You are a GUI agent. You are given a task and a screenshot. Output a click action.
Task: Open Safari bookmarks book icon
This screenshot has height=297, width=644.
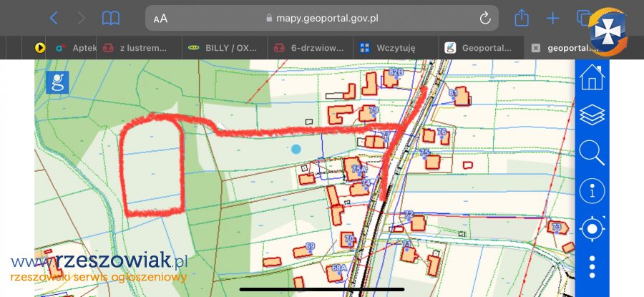click(111, 18)
